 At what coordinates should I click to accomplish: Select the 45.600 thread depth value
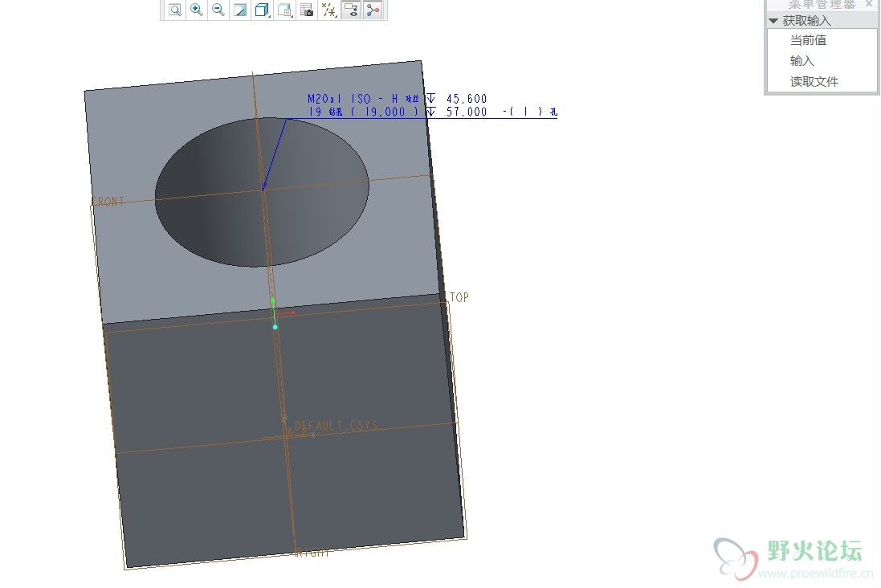(x=467, y=99)
